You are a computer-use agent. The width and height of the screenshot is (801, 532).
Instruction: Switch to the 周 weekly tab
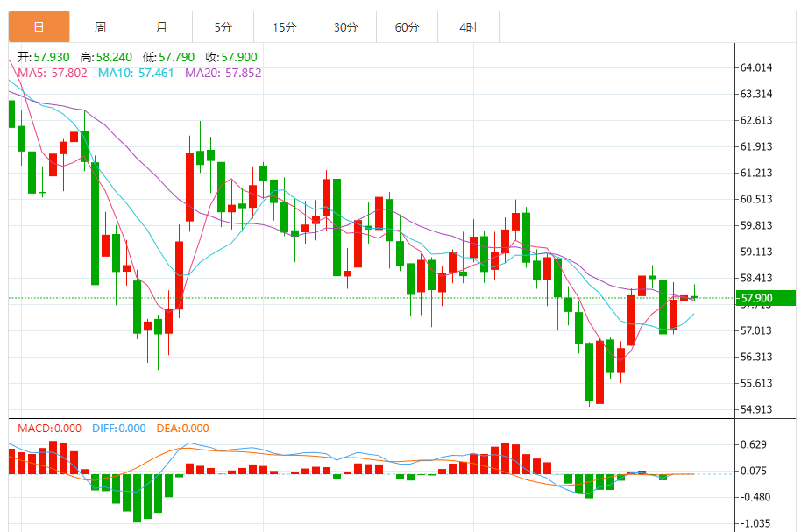(x=100, y=27)
